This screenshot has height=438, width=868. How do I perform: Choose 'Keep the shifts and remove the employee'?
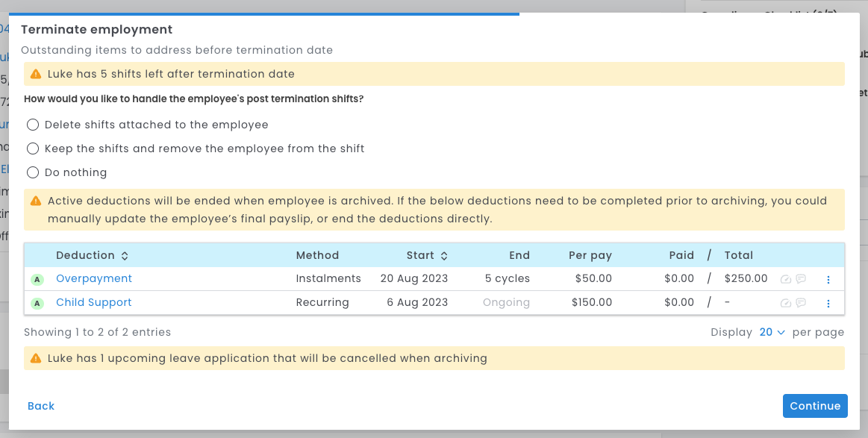(33, 148)
